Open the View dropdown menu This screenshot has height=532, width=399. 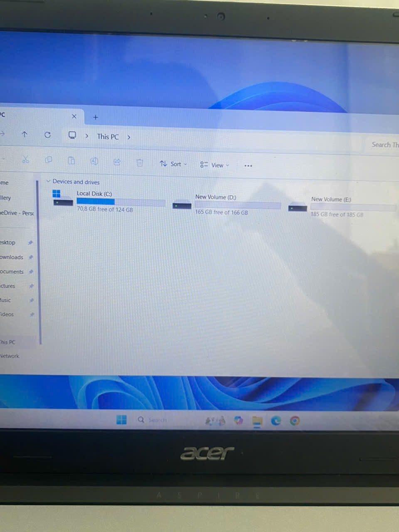click(214, 165)
